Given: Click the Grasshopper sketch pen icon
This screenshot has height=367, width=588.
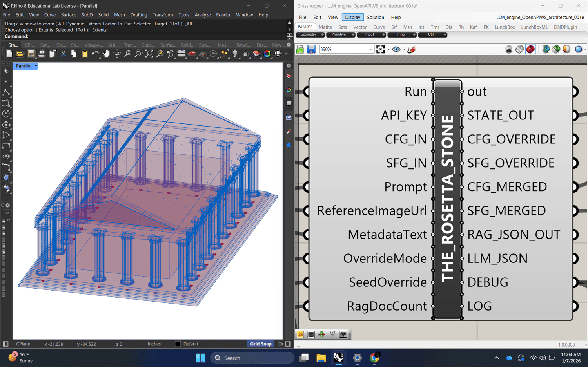Looking at the screenshot, I should [x=411, y=49].
